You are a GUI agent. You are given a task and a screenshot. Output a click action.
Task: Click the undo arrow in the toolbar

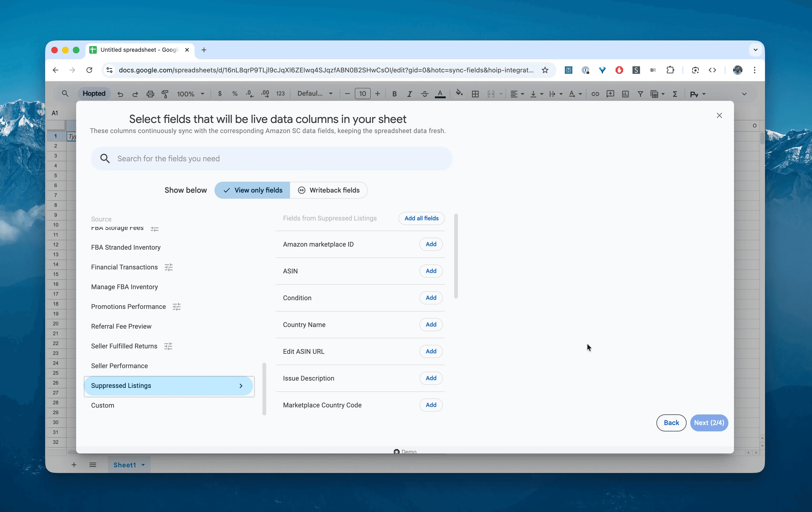tap(120, 94)
